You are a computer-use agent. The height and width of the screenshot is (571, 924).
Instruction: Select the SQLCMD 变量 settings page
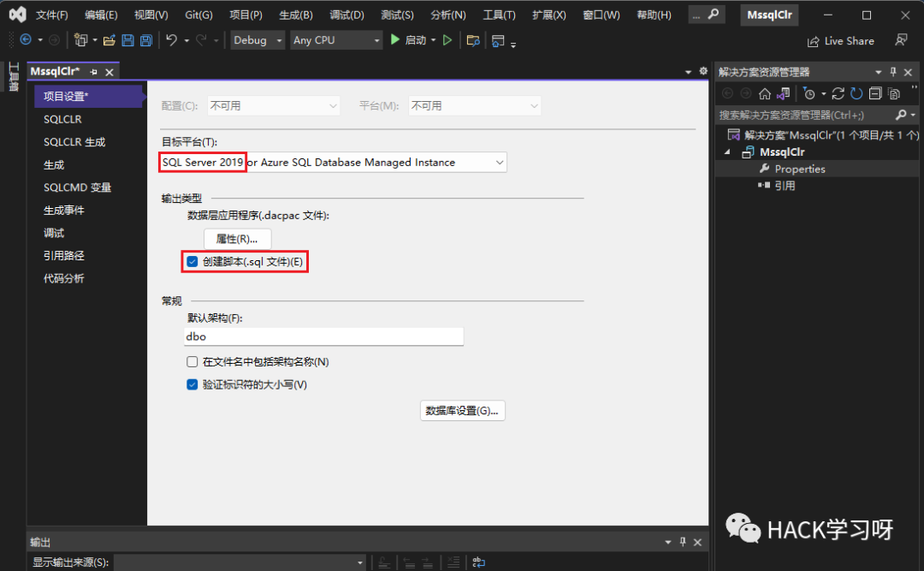tap(87, 187)
